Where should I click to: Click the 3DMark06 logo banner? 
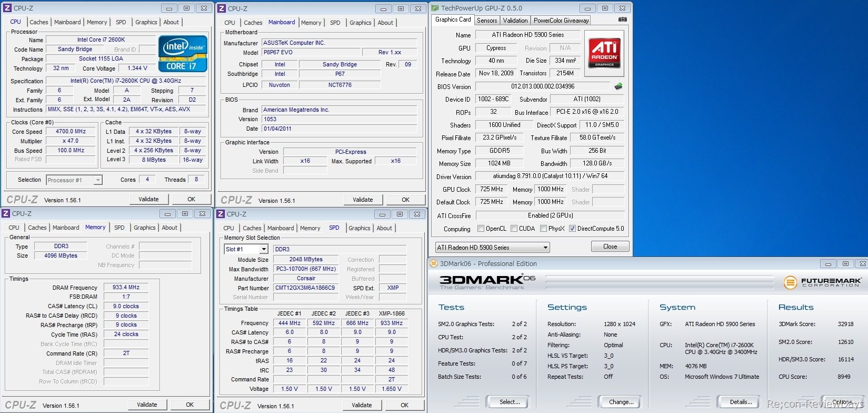point(487,281)
